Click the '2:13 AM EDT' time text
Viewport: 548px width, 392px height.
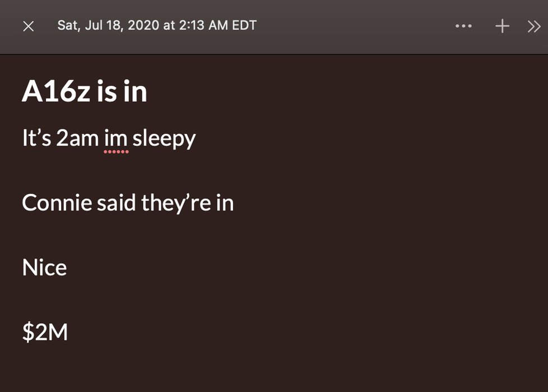(218, 25)
